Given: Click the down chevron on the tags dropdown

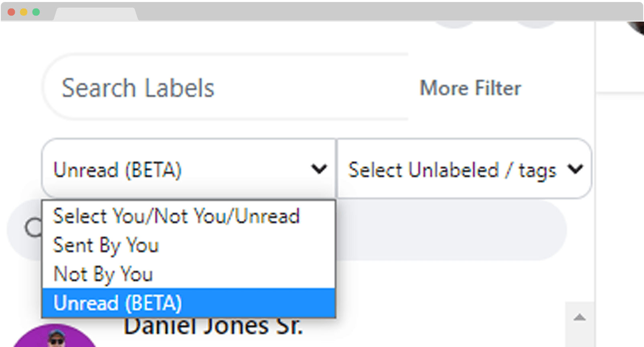Looking at the screenshot, I should click(575, 169).
